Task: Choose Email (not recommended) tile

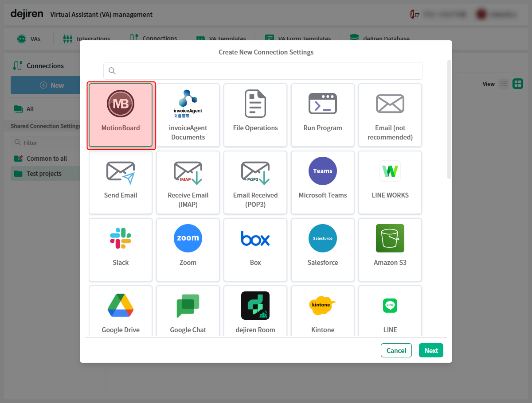Action: click(x=390, y=115)
